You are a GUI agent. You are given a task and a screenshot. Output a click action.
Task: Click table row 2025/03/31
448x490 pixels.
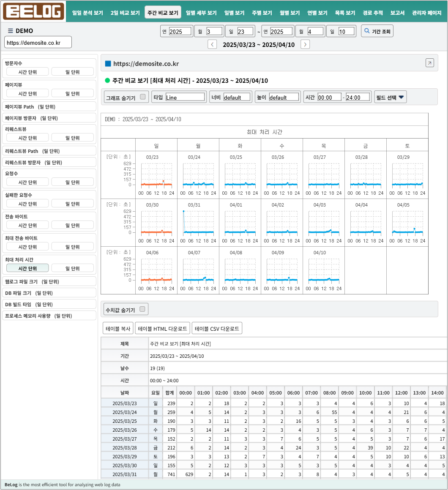pos(274,474)
